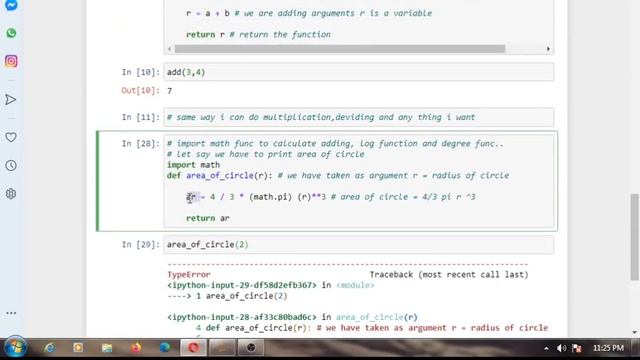Click the Windows Start button

pyautogui.click(x=15, y=347)
